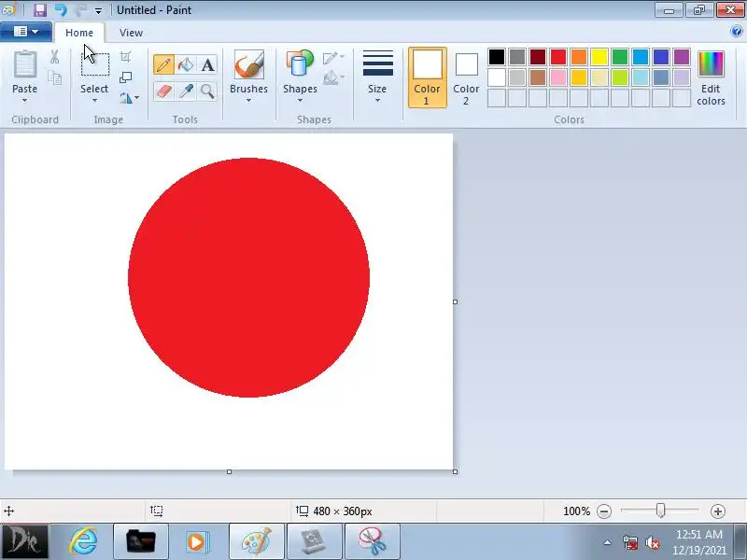Open Windows Media Player from taskbar

[x=196, y=541]
